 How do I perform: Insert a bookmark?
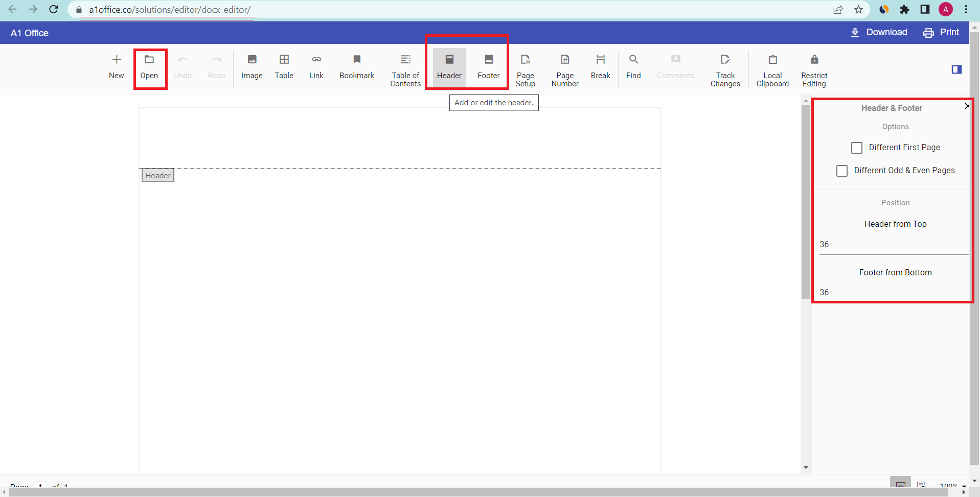pyautogui.click(x=357, y=67)
